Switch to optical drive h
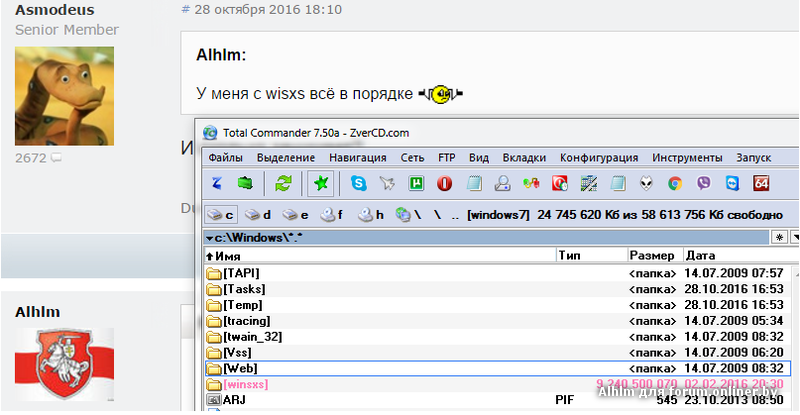Screen dimensions: 800x415 371,215
